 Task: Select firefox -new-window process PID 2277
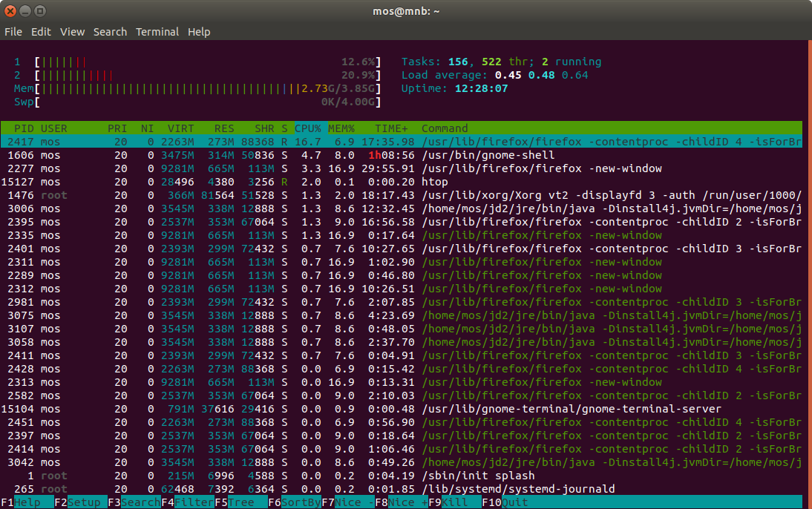402,169
